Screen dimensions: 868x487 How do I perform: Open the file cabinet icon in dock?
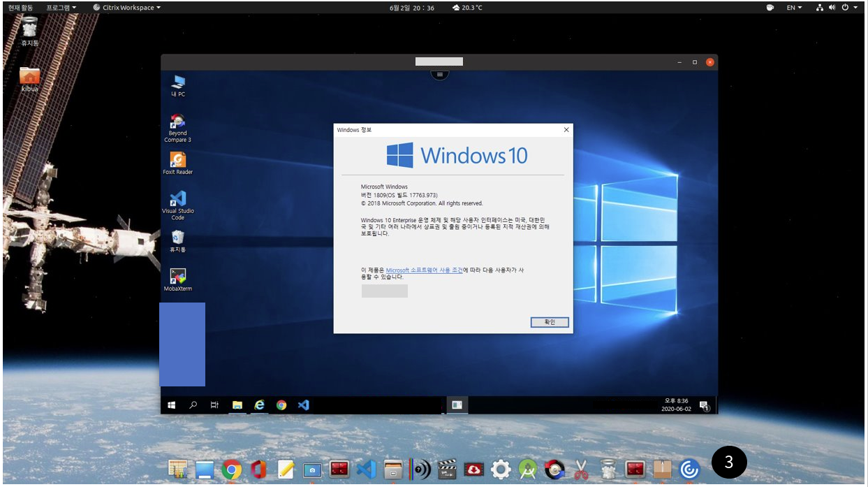393,470
